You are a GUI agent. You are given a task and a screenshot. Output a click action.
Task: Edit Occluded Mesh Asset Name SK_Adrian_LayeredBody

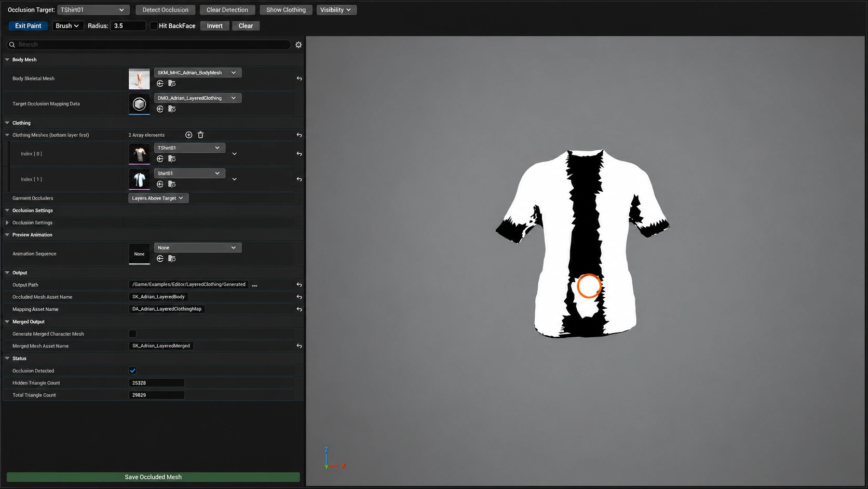tap(158, 297)
